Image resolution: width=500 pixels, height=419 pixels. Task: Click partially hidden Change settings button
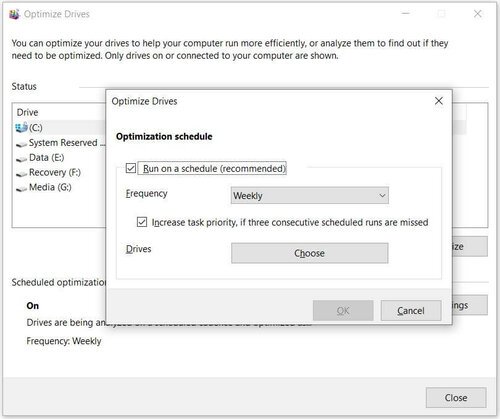(x=470, y=305)
